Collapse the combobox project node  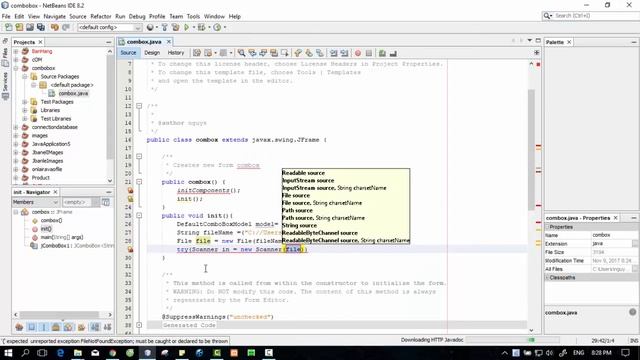(16, 68)
